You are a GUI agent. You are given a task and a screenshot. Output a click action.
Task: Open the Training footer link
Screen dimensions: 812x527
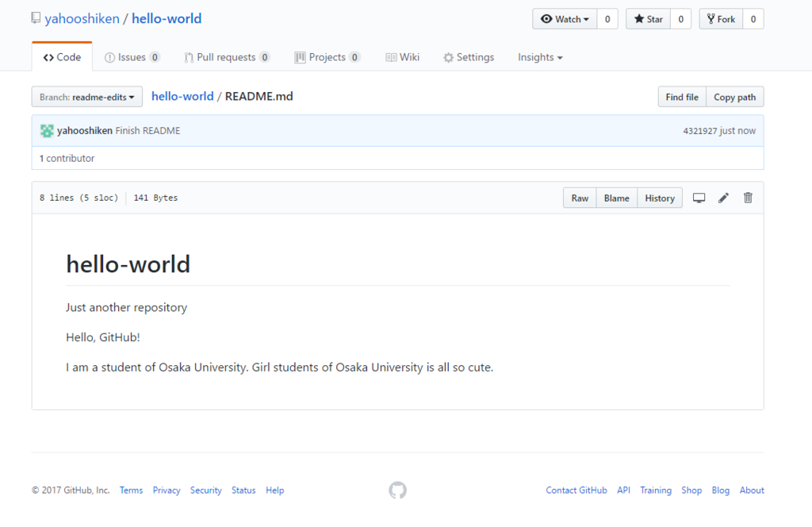(656, 490)
